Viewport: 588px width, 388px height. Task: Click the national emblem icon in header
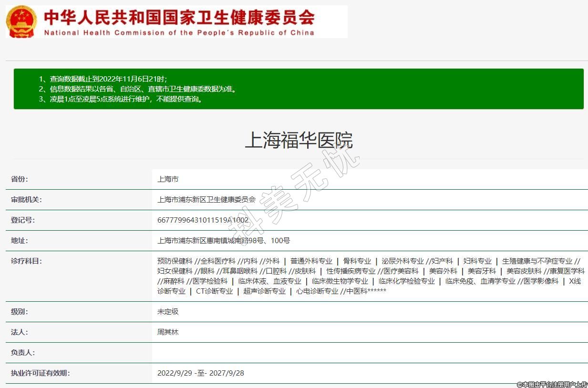(21, 22)
